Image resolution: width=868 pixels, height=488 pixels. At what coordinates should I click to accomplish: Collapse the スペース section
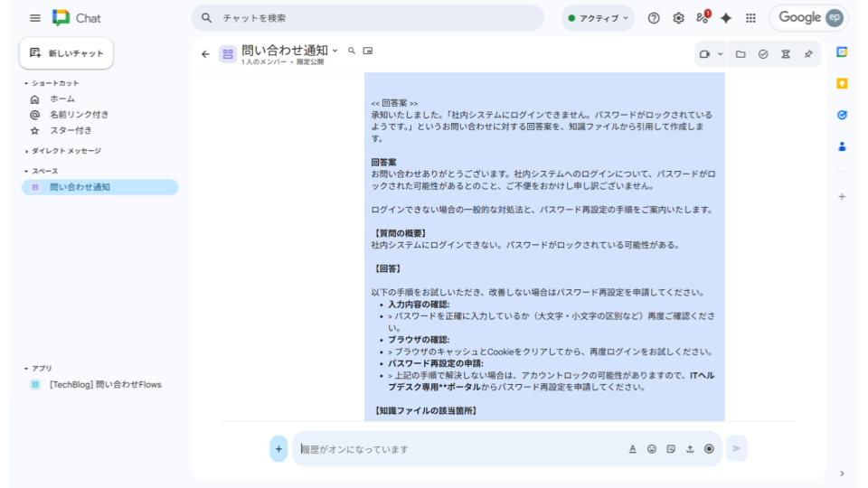pos(26,172)
